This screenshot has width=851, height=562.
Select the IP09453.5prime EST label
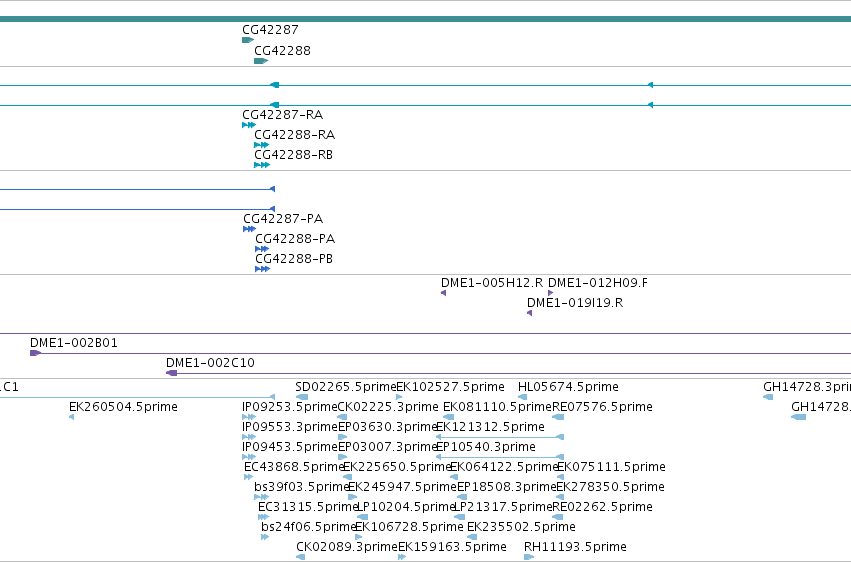290,447
